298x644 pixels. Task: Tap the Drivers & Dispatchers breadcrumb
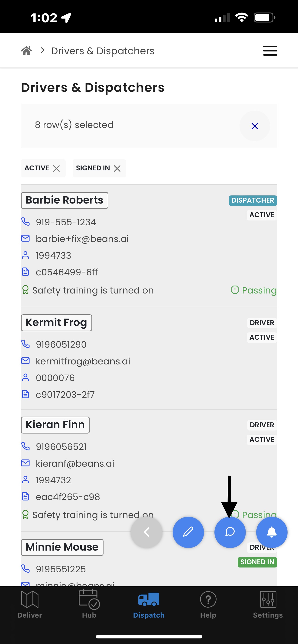coord(103,51)
